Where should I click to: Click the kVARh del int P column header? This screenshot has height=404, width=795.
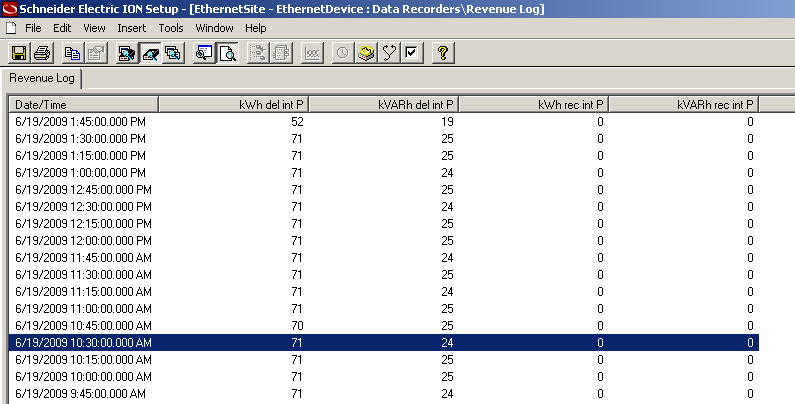pyautogui.click(x=384, y=104)
